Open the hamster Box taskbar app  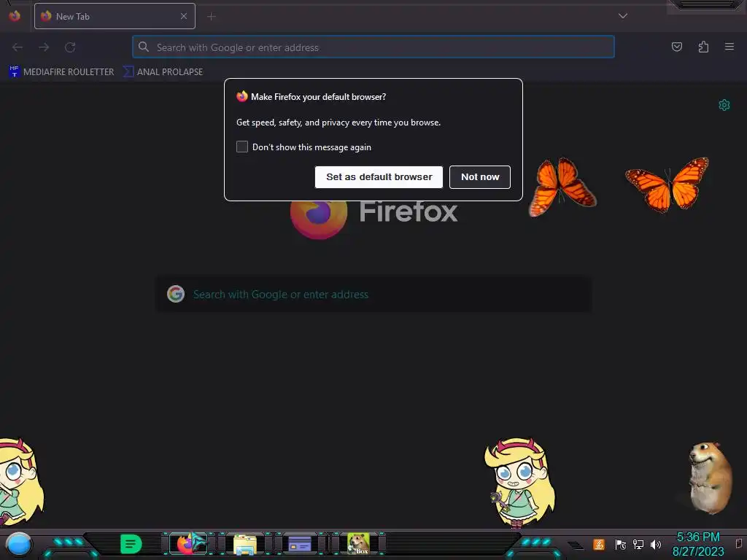(357, 544)
